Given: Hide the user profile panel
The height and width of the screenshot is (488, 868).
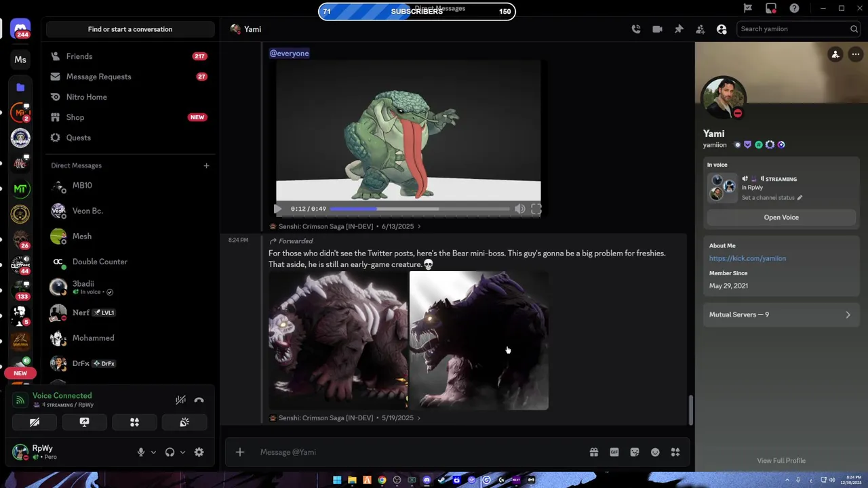Looking at the screenshot, I should tap(722, 29).
